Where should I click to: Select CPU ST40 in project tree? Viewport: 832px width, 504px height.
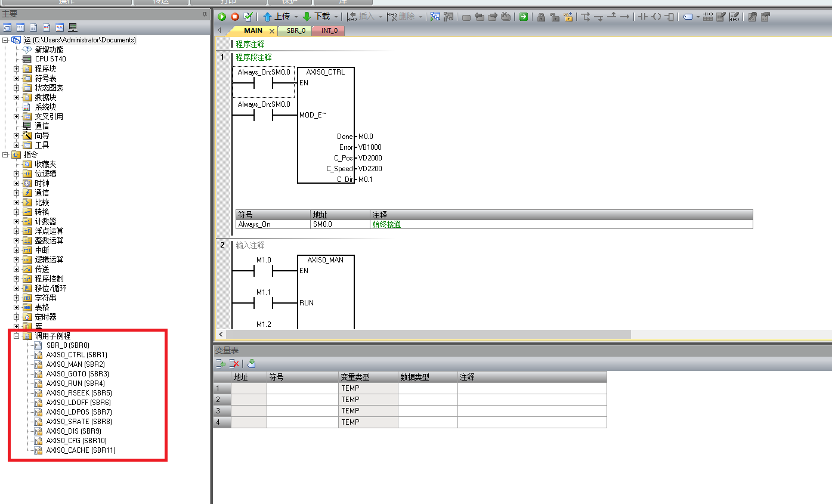[x=50, y=59]
